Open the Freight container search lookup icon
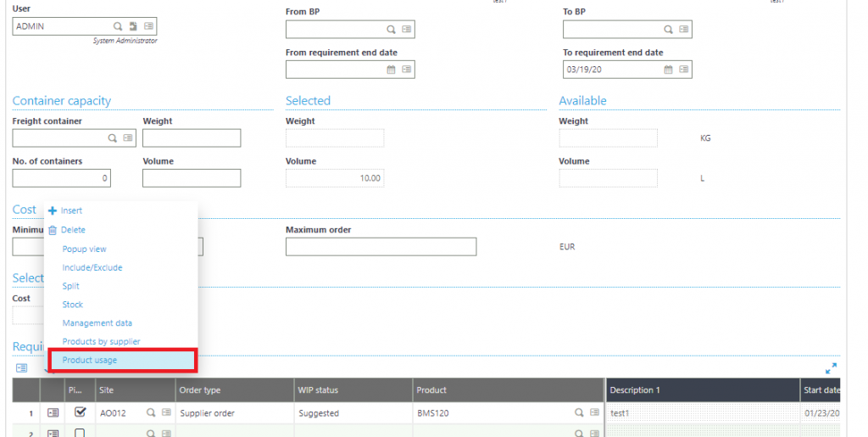 pyautogui.click(x=113, y=138)
